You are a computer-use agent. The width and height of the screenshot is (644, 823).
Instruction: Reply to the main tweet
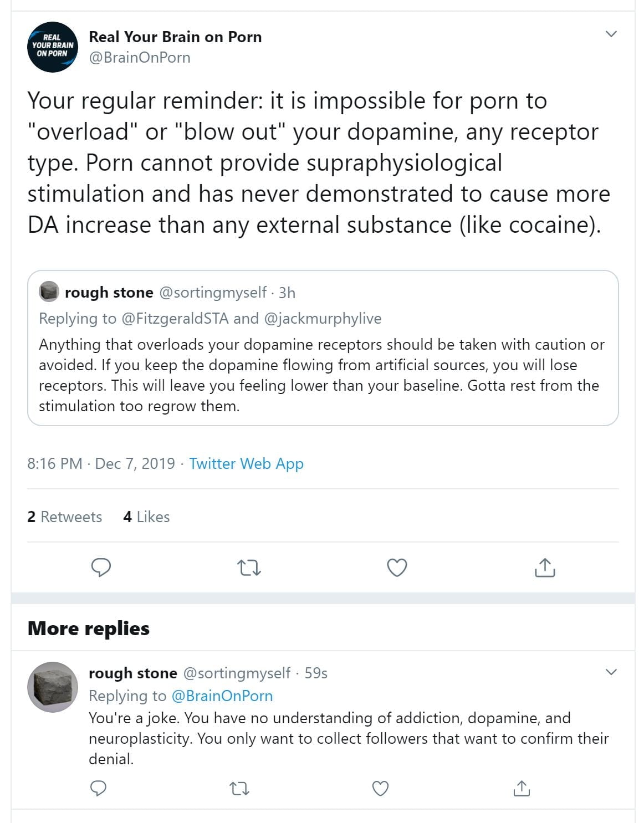(101, 568)
